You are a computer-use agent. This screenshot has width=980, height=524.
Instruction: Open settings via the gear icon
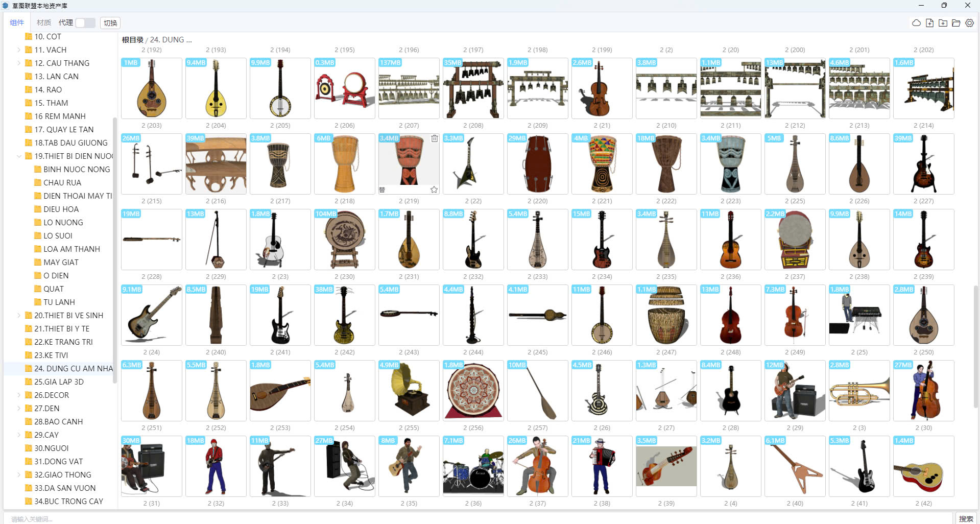click(969, 23)
